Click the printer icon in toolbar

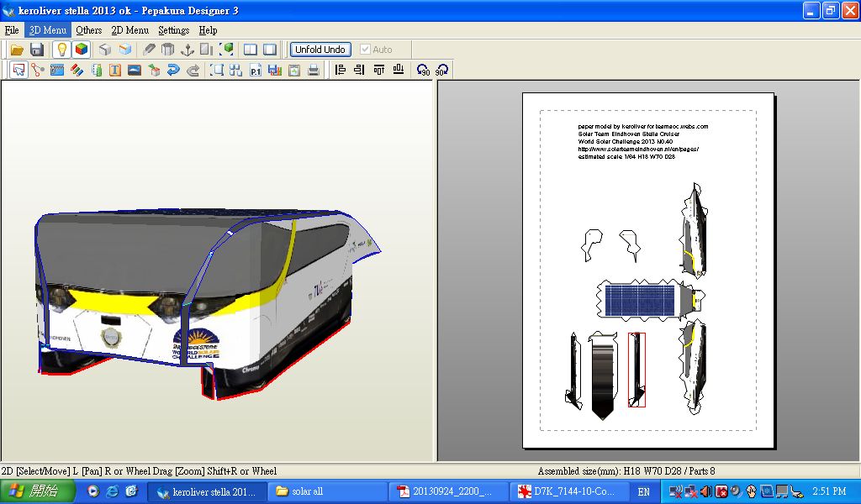coord(313,71)
